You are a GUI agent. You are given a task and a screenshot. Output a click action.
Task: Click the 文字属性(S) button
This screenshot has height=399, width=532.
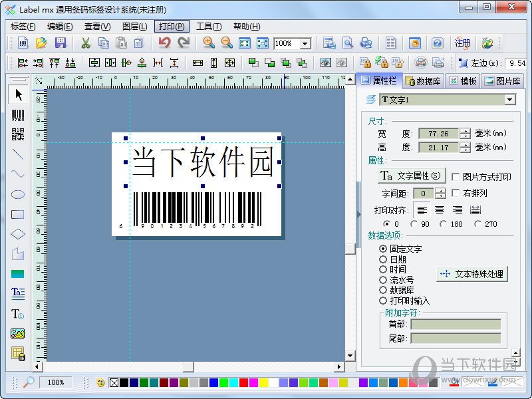(412, 176)
